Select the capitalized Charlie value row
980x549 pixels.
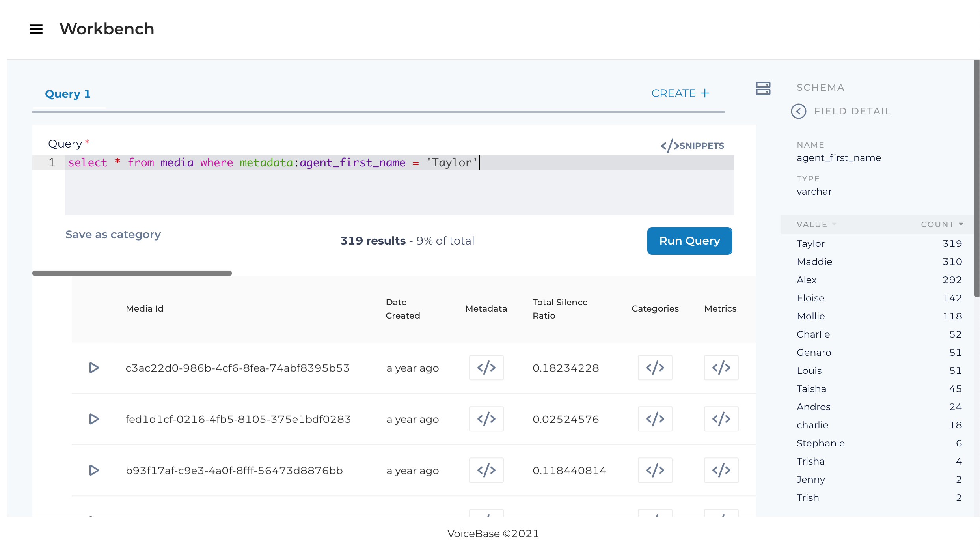pos(879,334)
